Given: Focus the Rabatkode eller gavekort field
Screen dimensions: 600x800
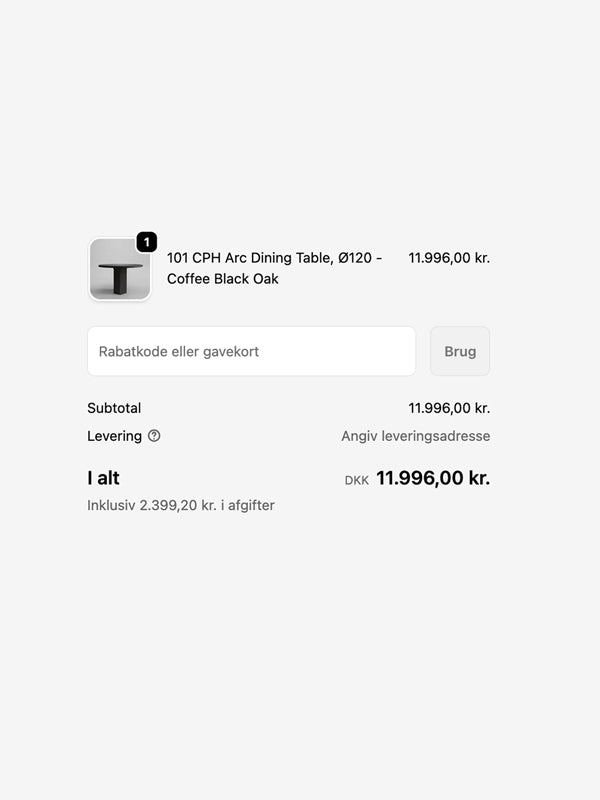Looking at the screenshot, I should (251, 352).
